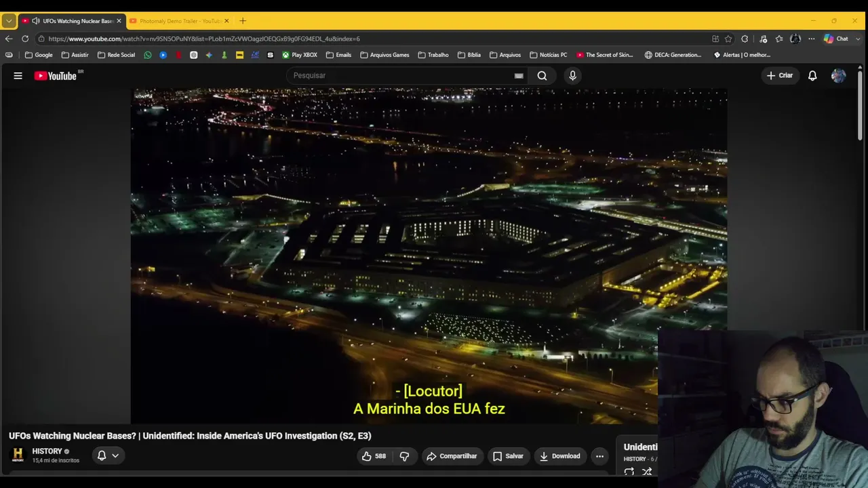Like the video with 588 likes
Viewport: 868px width, 488px height.
[x=374, y=456]
